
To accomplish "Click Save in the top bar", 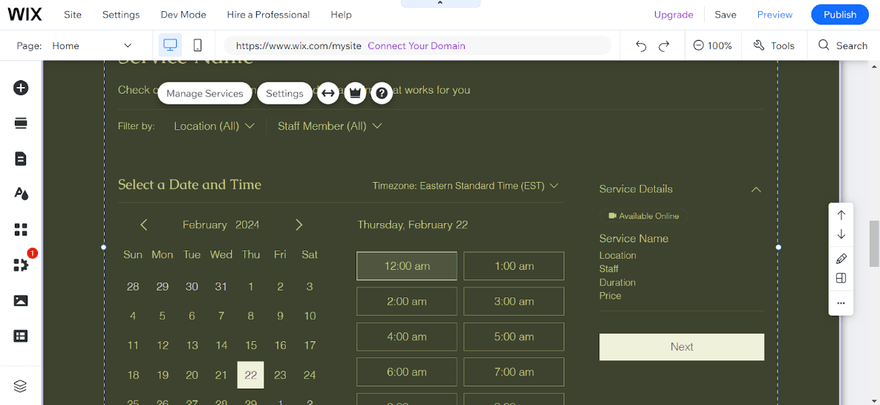I will (725, 15).
